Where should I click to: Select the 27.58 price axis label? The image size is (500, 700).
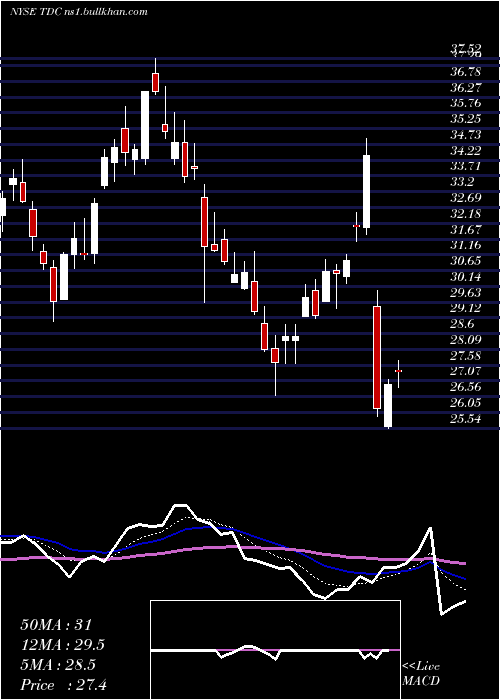point(466,356)
